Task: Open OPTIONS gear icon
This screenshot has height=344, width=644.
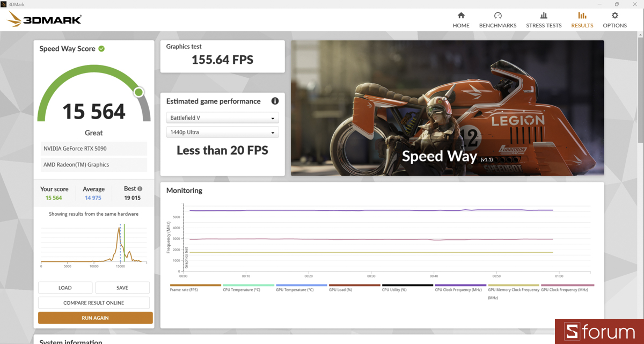Action: pyautogui.click(x=614, y=16)
